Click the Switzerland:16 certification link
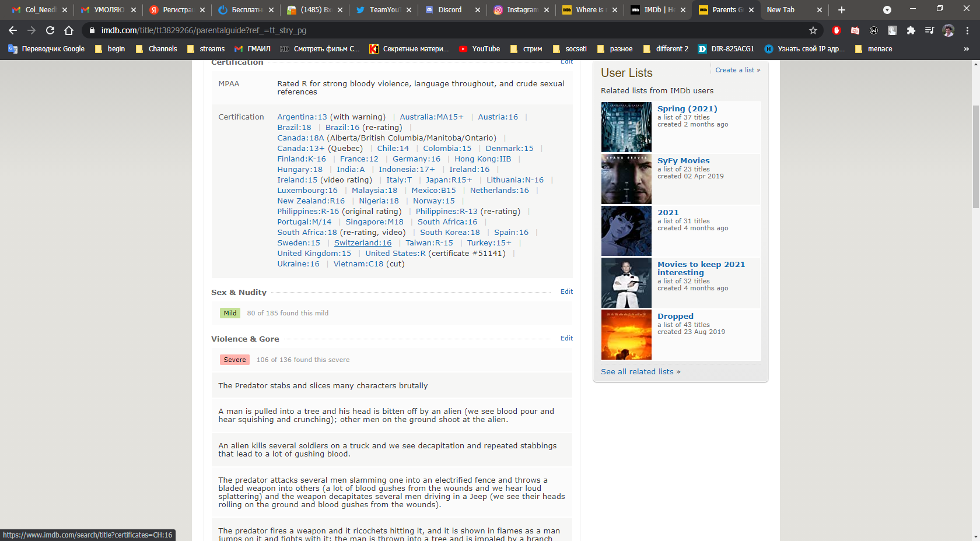This screenshot has height=541, width=980. (362, 243)
